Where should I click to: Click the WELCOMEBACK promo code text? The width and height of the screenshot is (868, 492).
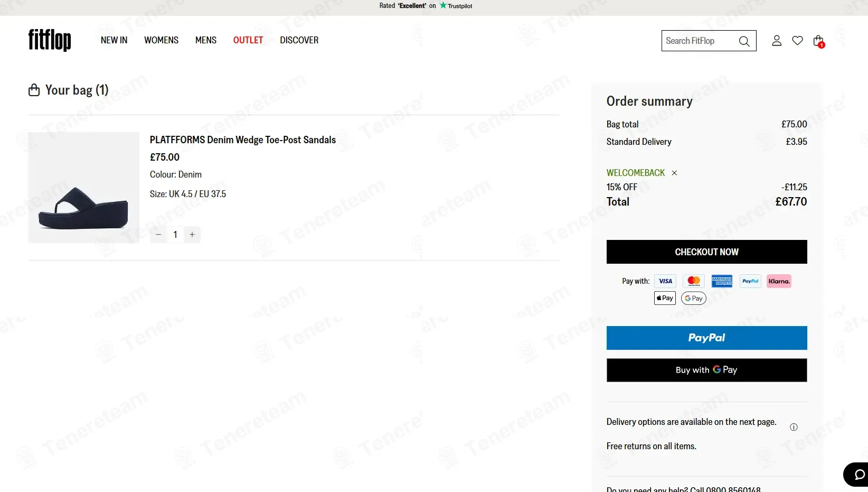636,173
